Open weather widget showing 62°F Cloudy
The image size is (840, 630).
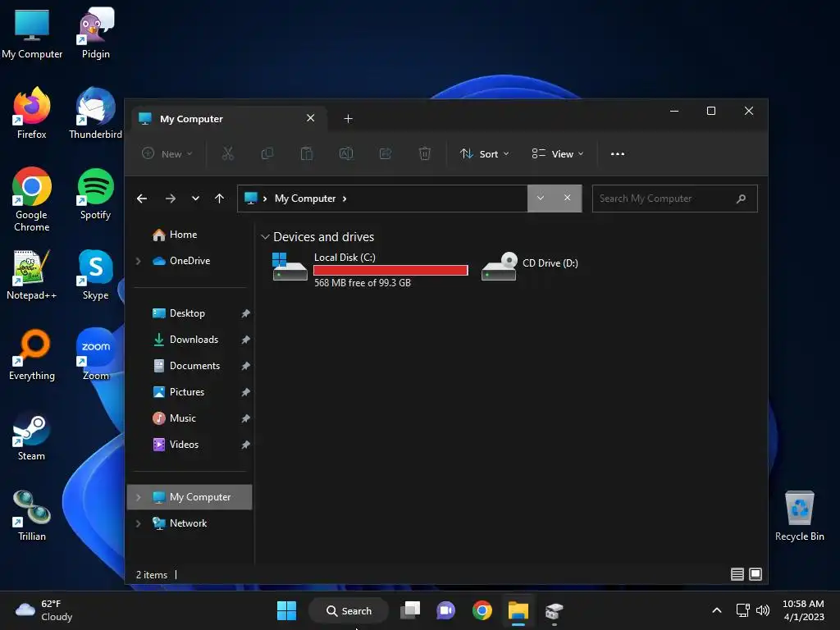[44, 610]
